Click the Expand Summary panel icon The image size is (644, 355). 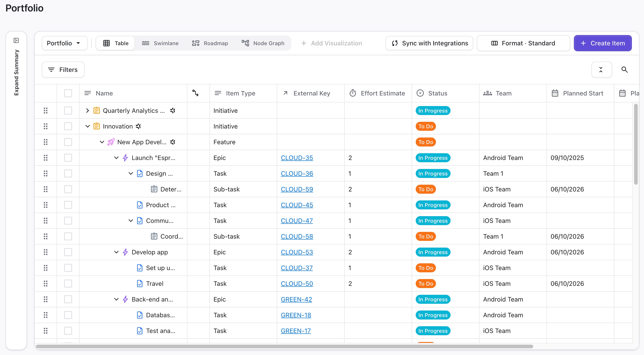(x=16, y=40)
